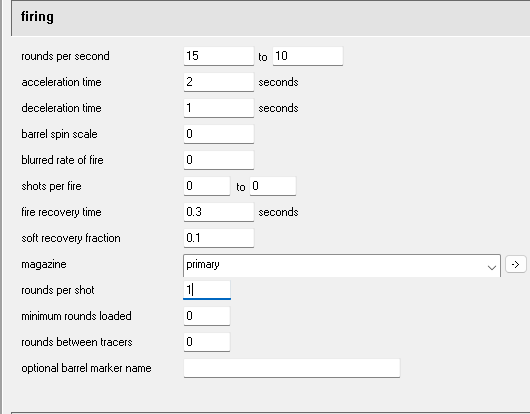Click the optional barrel marker name field

292,368
